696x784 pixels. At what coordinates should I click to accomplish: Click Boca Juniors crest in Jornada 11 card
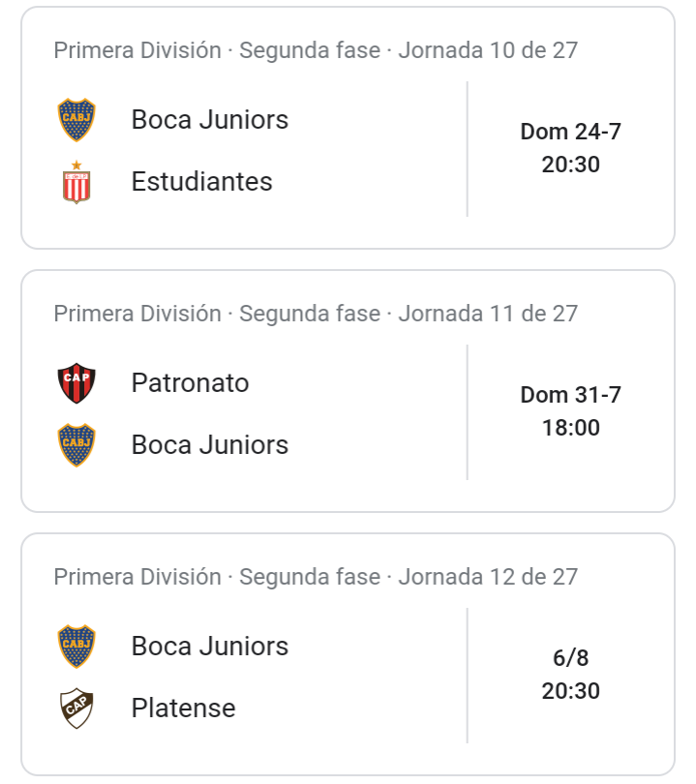76,445
